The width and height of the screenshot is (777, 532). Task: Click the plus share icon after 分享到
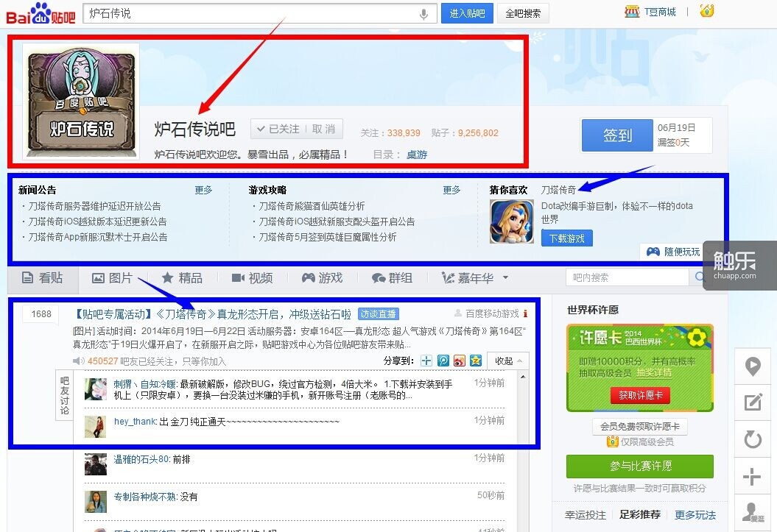[426, 361]
